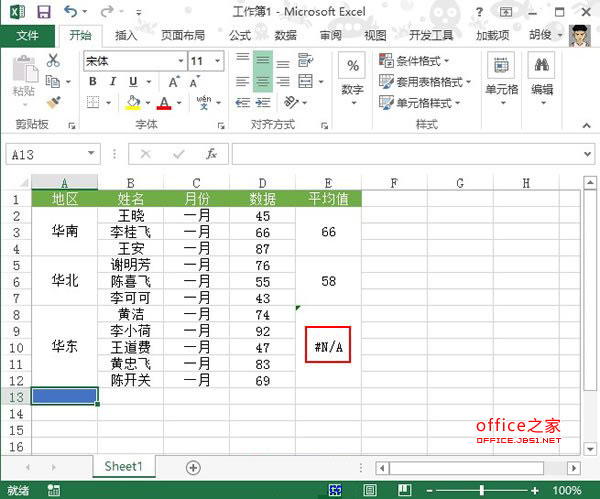This screenshot has height=499, width=600.
Task: Decrease font size with smaller A icon
Action: 194,82
